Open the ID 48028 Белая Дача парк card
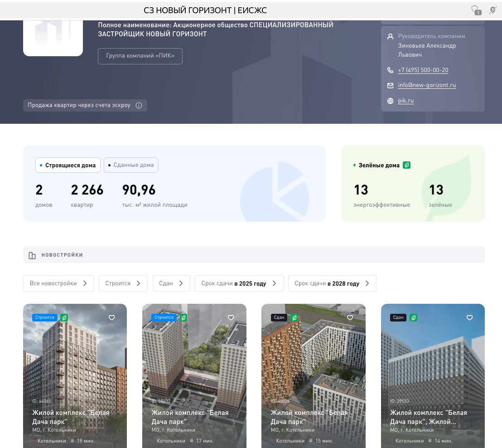Image resolution: width=502 pixels, height=448 pixels. coord(314,375)
